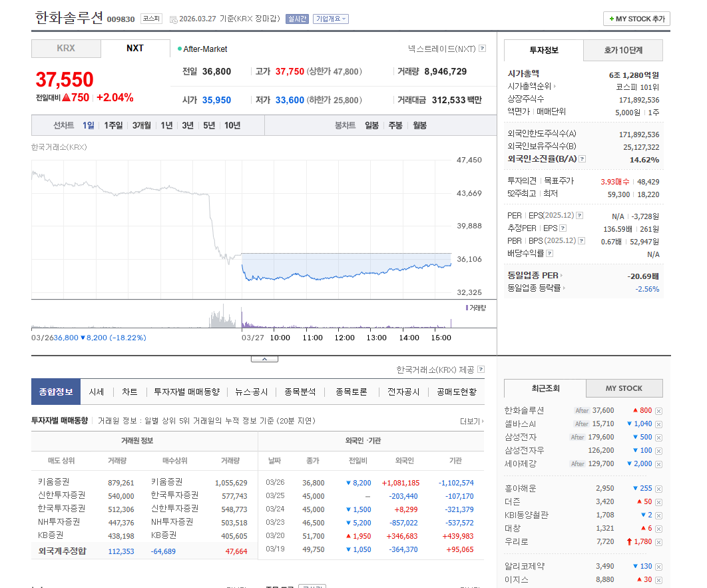Open 세아제강 stock link
The image size is (707, 588).
pyautogui.click(x=520, y=463)
